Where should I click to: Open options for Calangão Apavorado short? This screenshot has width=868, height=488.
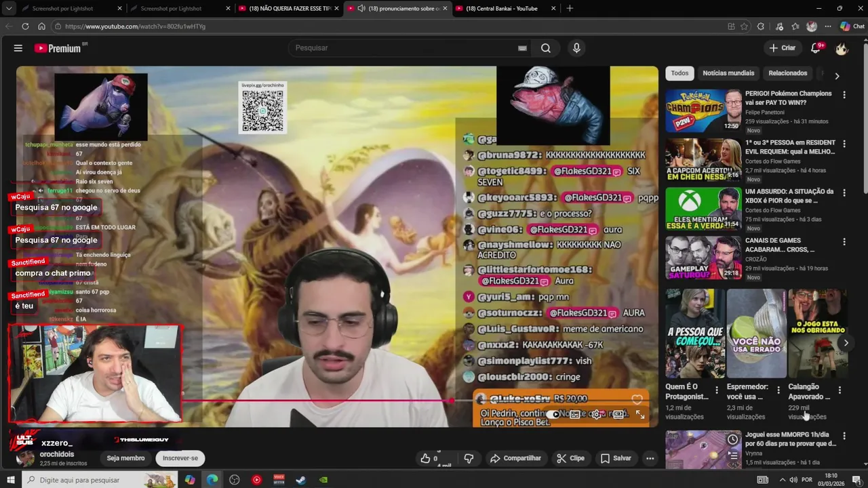[x=840, y=390]
